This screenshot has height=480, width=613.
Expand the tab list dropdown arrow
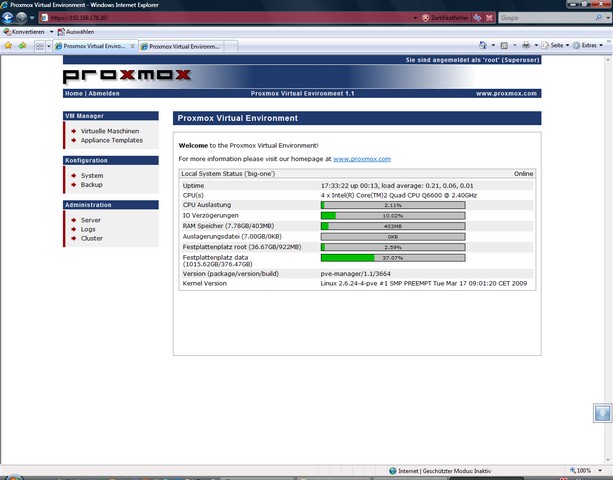[x=49, y=47]
